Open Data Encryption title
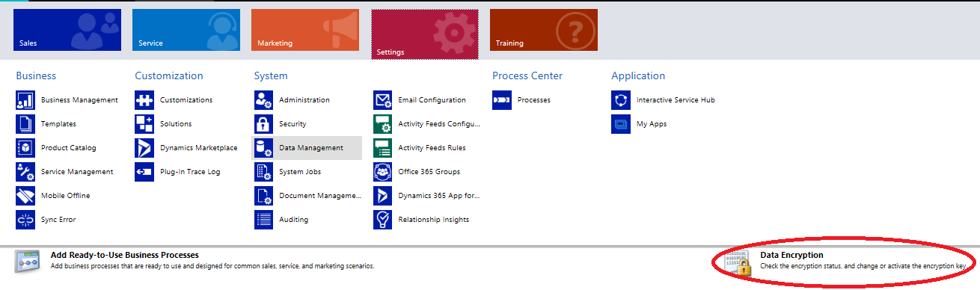 pyautogui.click(x=791, y=256)
